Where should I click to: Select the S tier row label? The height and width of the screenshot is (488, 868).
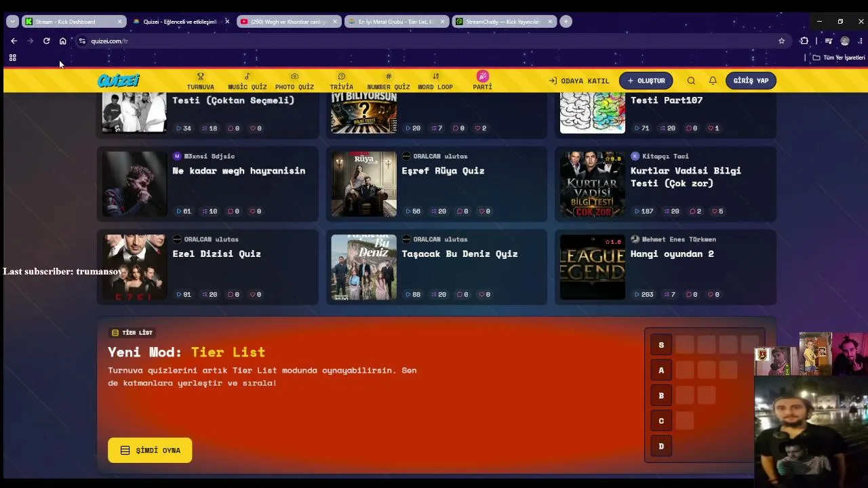click(x=661, y=345)
